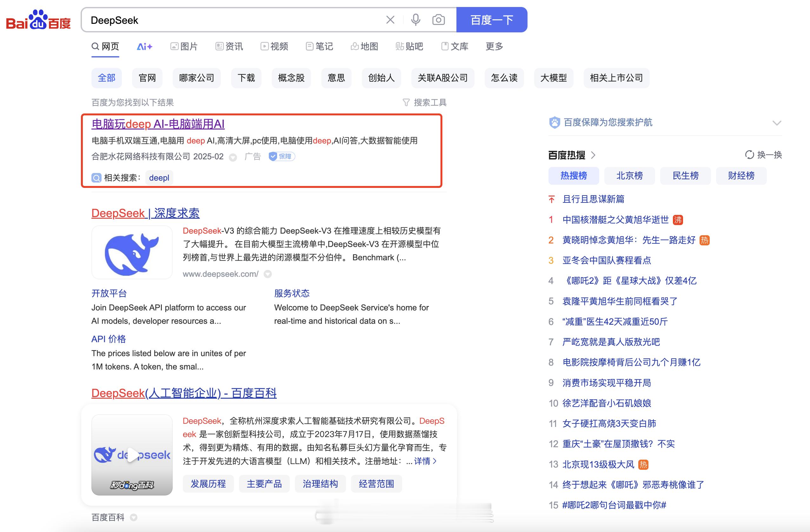Open the API 价格 sublink
The height and width of the screenshot is (532, 810).
pos(109,339)
